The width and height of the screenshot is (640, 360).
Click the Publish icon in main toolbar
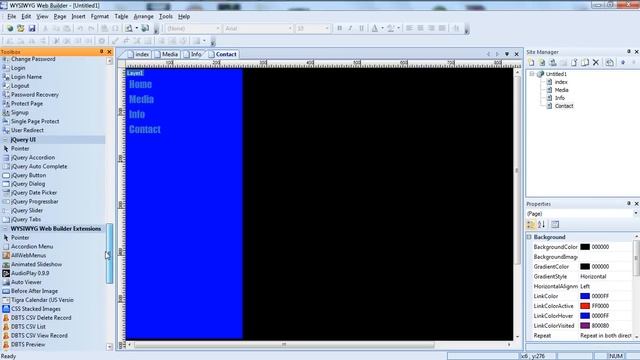click(x=145, y=28)
